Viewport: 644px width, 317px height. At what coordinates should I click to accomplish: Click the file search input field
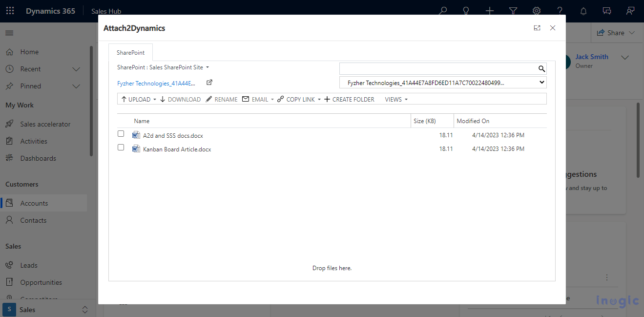pyautogui.click(x=437, y=69)
